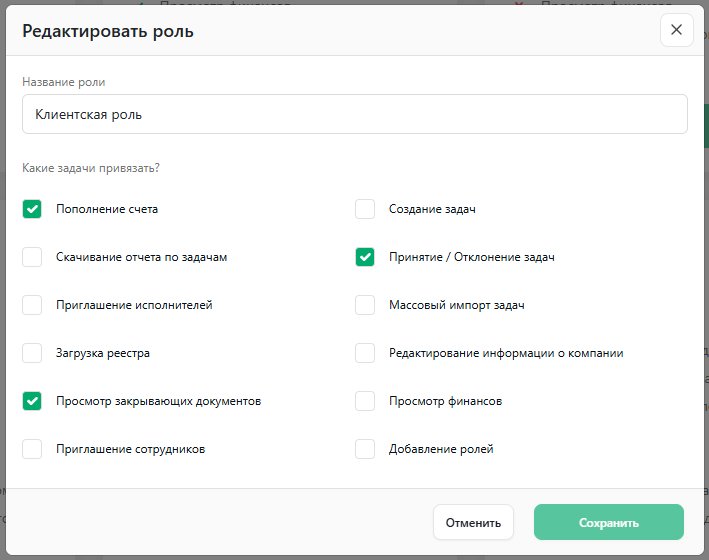Click the Пополнение счета label text

click(107, 209)
